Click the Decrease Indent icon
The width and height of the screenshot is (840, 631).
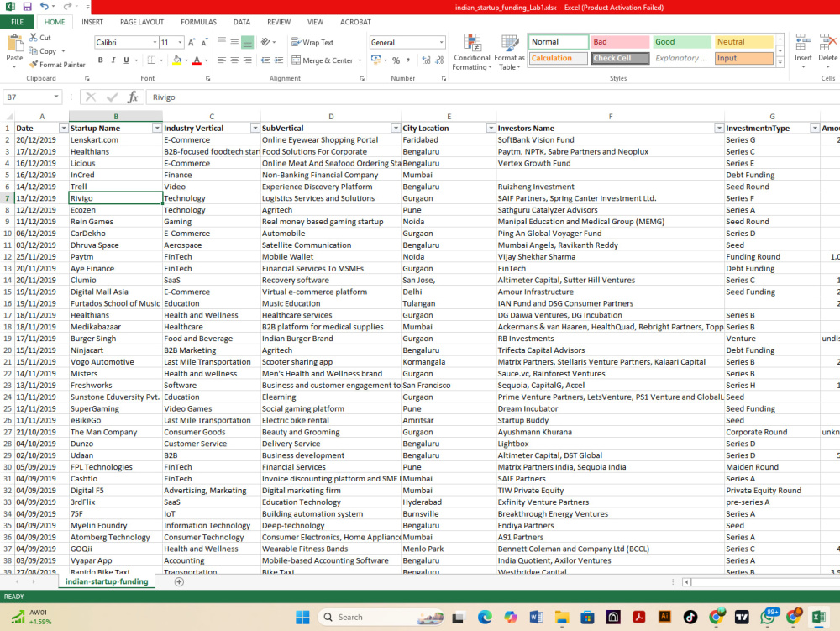[265, 60]
